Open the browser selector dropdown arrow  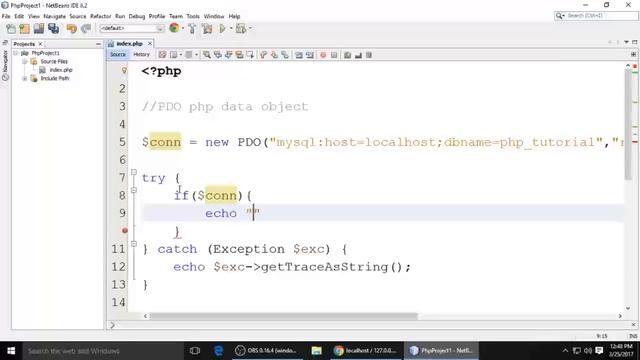(x=182, y=28)
